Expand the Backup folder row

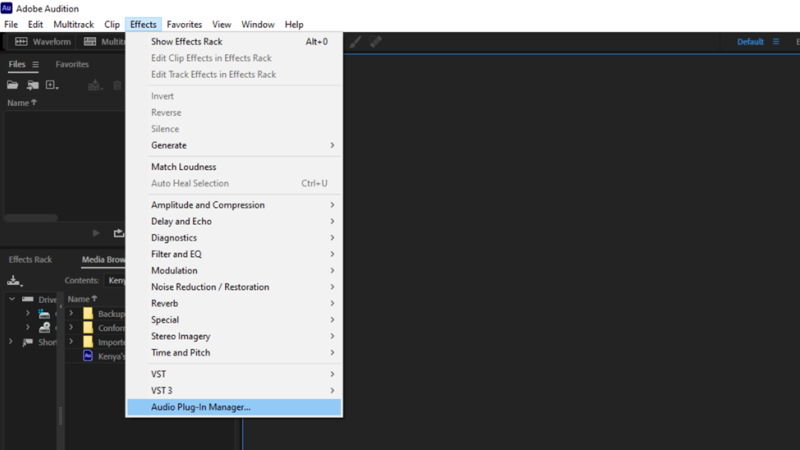[71, 313]
